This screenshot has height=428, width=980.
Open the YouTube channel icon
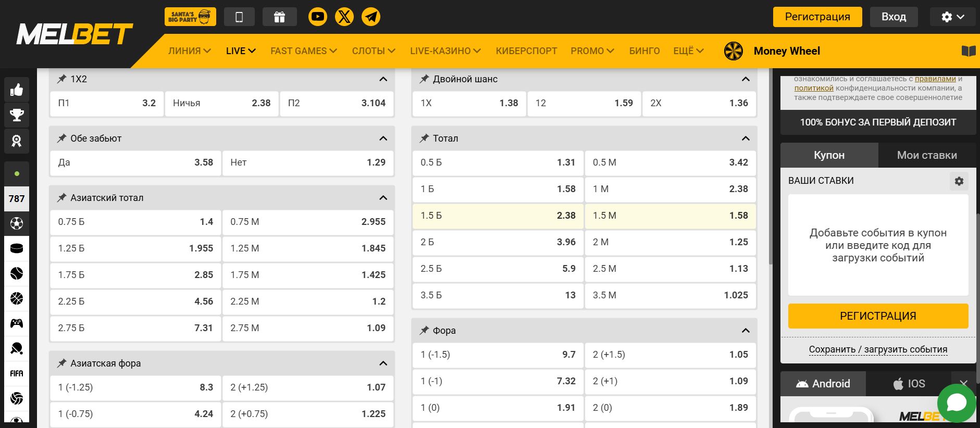point(317,17)
